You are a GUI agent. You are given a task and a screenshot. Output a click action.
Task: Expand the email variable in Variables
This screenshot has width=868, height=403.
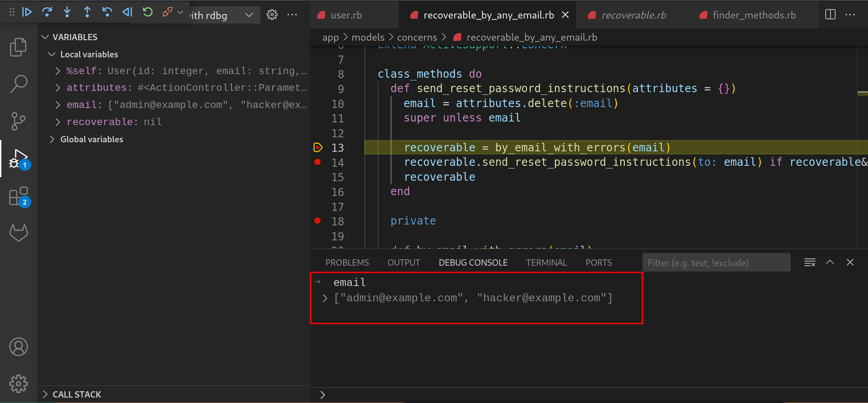coord(58,105)
